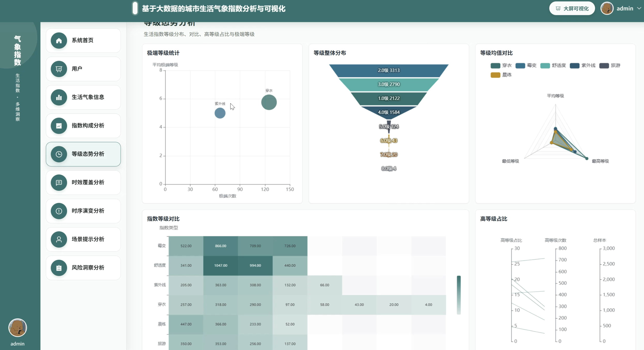The height and width of the screenshot is (350, 644).
Task: Click the 高等级占比 parallel axis label
Action: 511,240
